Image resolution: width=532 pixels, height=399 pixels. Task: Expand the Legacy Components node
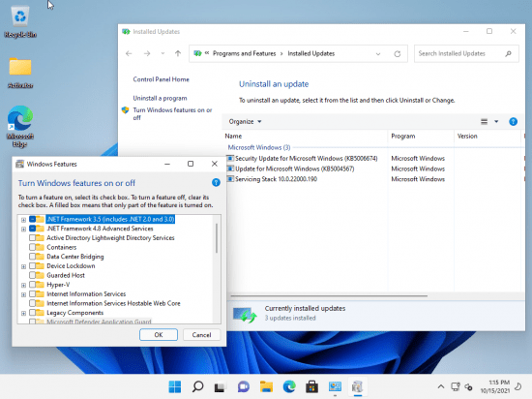point(23,313)
